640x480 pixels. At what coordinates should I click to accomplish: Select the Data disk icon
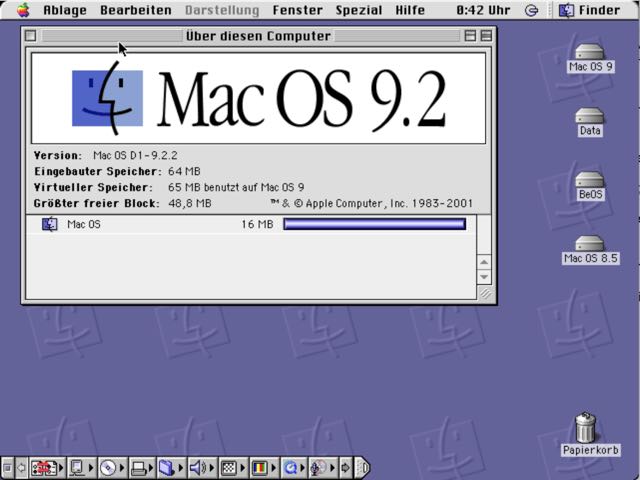pyautogui.click(x=590, y=122)
